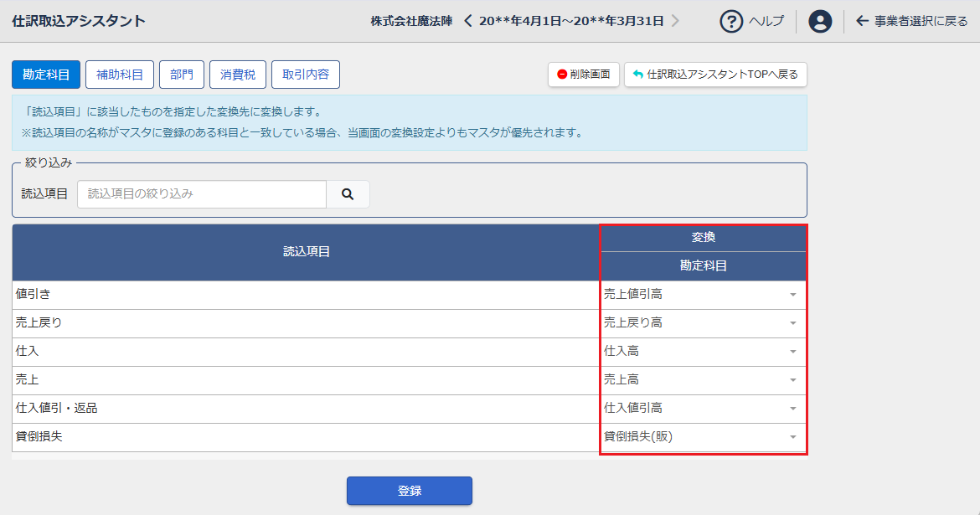Open the 取引内容 tab
This screenshot has width=980, height=515.
click(x=306, y=75)
